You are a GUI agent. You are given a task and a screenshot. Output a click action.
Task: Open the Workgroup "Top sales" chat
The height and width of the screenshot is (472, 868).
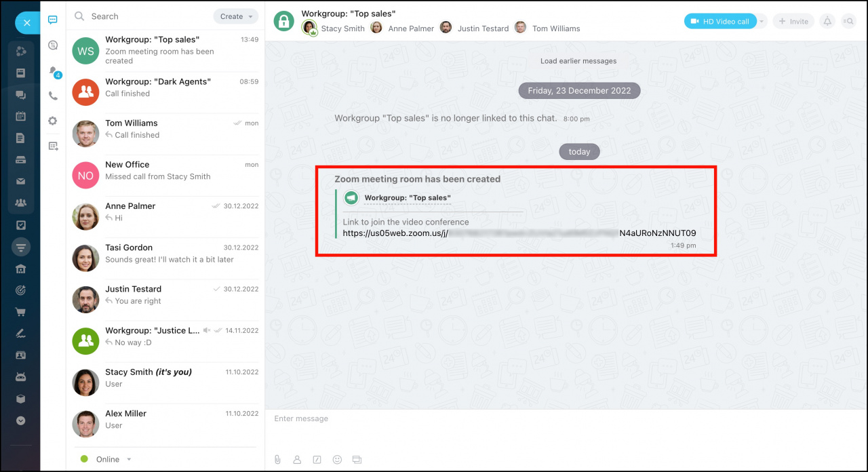pyautogui.click(x=165, y=51)
